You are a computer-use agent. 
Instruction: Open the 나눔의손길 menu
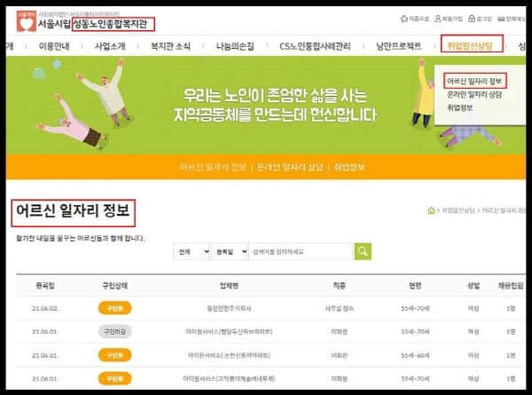[x=235, y=46]
